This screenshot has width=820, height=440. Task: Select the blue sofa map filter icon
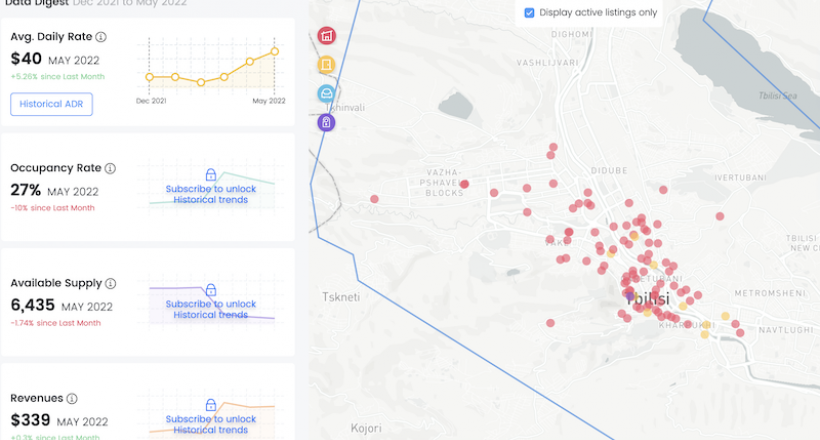coord(326,93)
